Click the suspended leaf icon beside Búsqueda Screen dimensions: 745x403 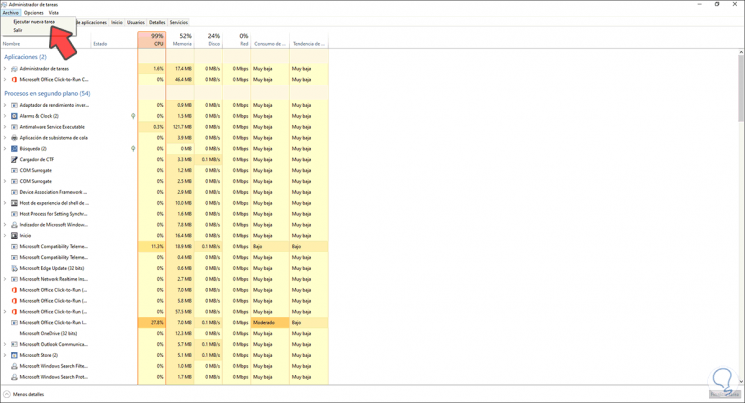133,149
